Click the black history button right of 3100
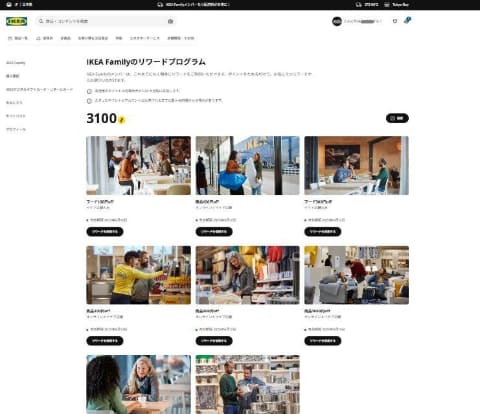Image resolution: width=480 pixels, height=414 pixels. [x=397, y=118]
